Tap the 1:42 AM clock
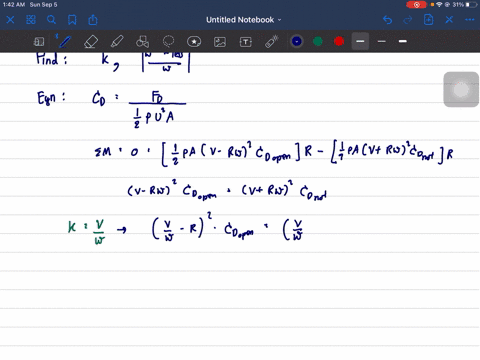Viewport: 480px width, 360px height. (14, 5)
